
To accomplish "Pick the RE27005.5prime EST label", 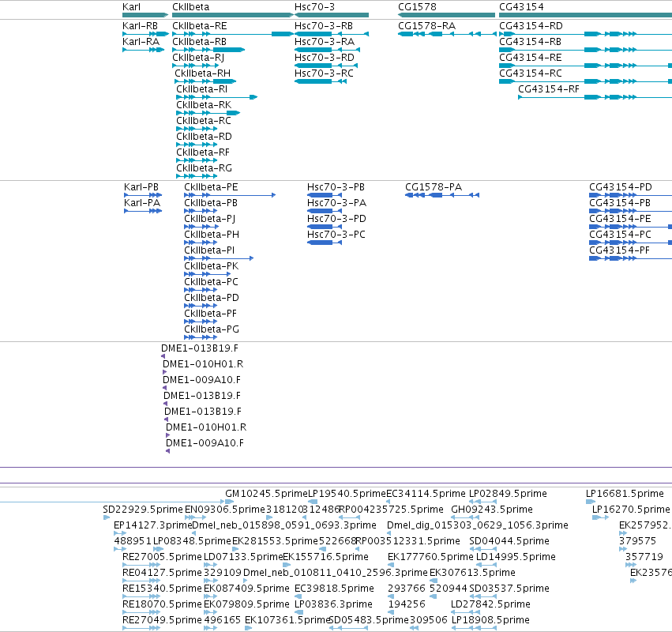I will (162, 557).
